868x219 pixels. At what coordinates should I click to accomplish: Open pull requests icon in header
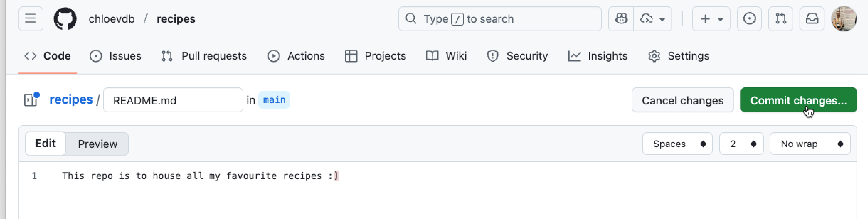(780, 19)
